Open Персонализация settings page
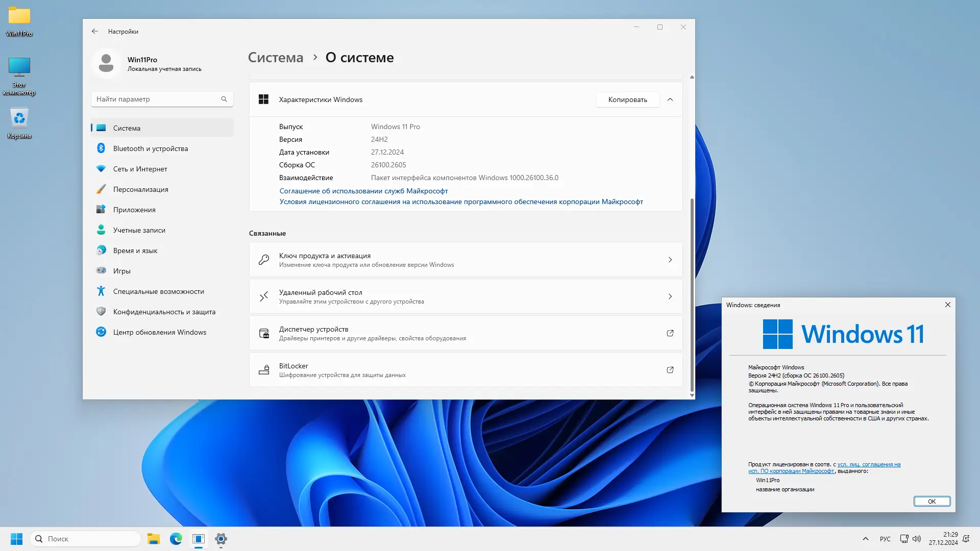This screenshot has width=980, height=551. 140,189
